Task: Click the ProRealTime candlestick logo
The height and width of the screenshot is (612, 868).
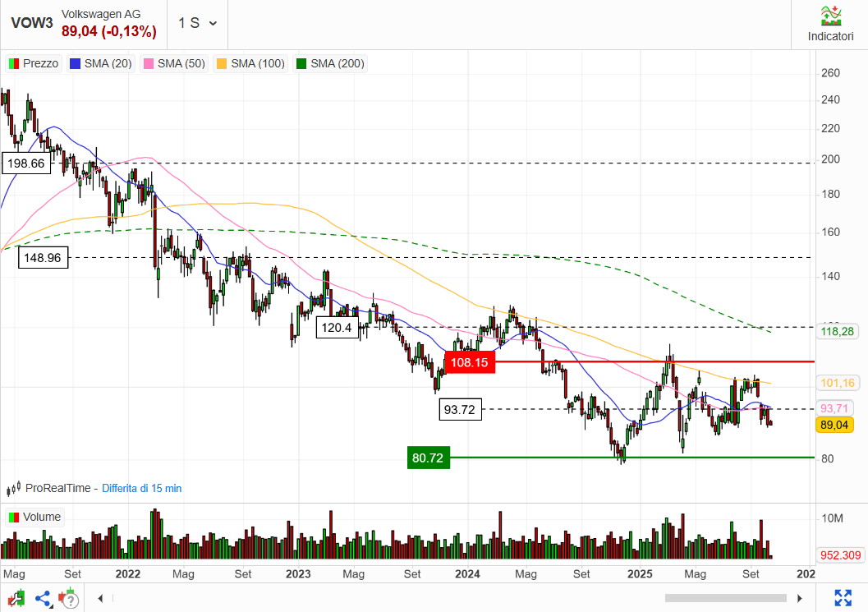Action: coord(14,489)
